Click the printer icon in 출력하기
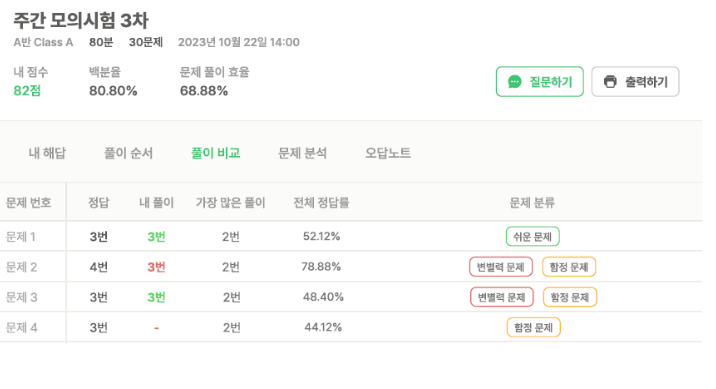The width and height of the screenshot is (716, 389). (610, 82)
